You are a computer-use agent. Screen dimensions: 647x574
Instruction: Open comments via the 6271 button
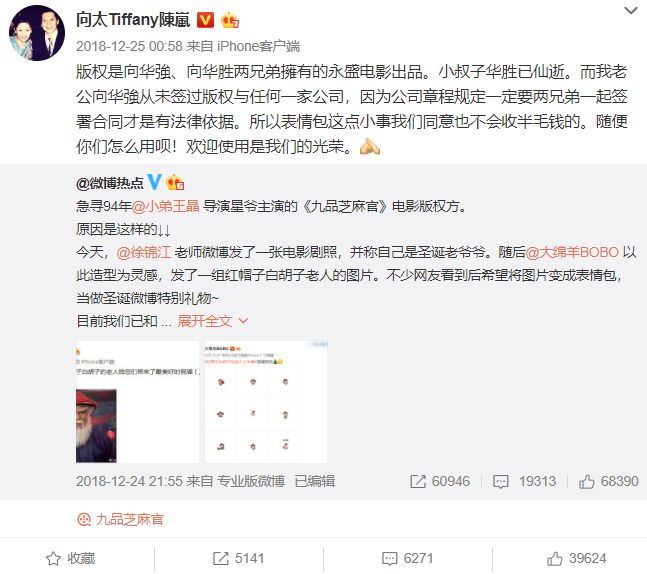click(x=408, y=558)
